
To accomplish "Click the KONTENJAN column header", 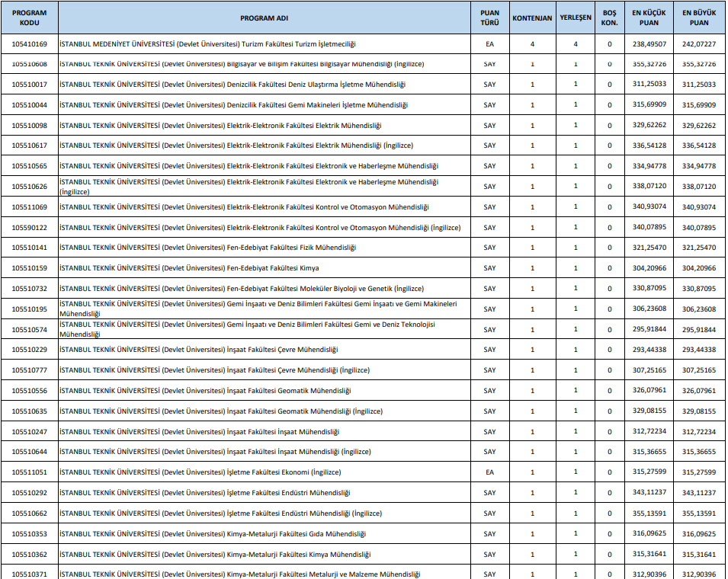I will point(531,18).
